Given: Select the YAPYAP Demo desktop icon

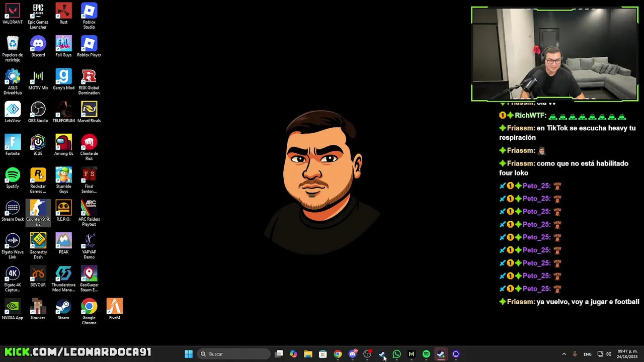Looking at the screenshot, I should click(x=89, y=246).
